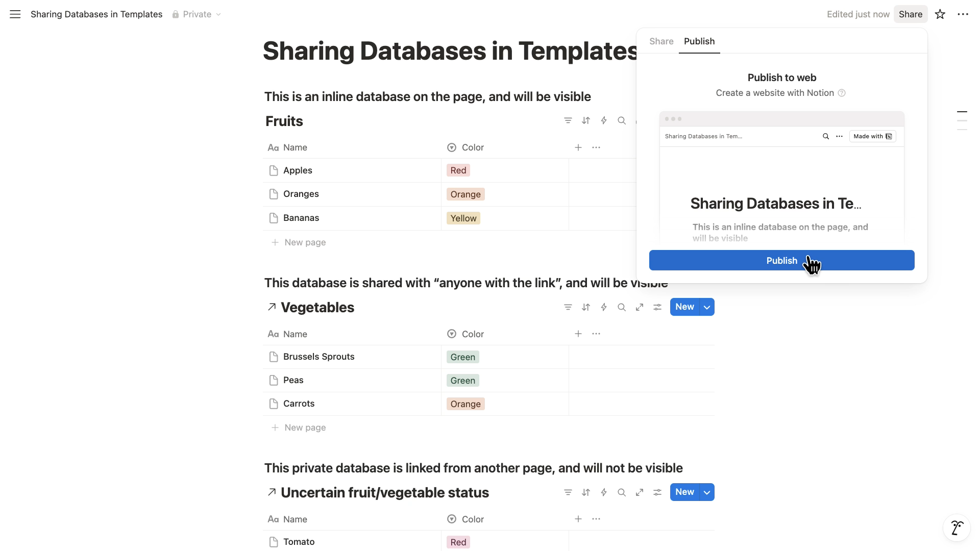Open the sidebar using the hamburger icon
This screenshot has height=551, width=980.
(x=15, y=14)
